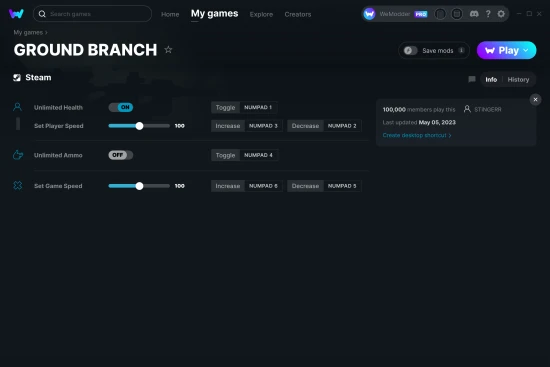The height and width of the screenshot is (367, 550).
Task: Click the WeModder username
Action: point(395,14)
